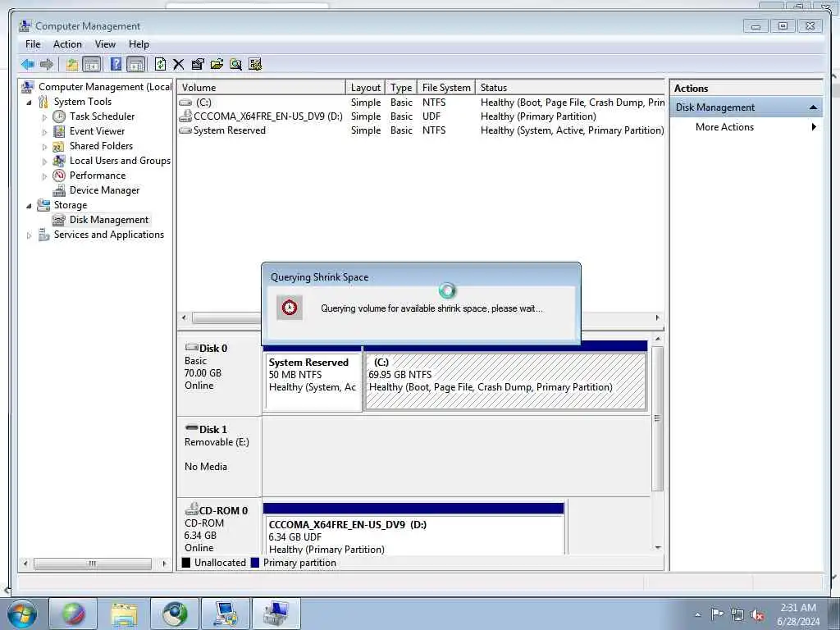Click the Forward arrow toolbar icon
This screenshot has height=630, width=840.
click(x=47, y=65)
